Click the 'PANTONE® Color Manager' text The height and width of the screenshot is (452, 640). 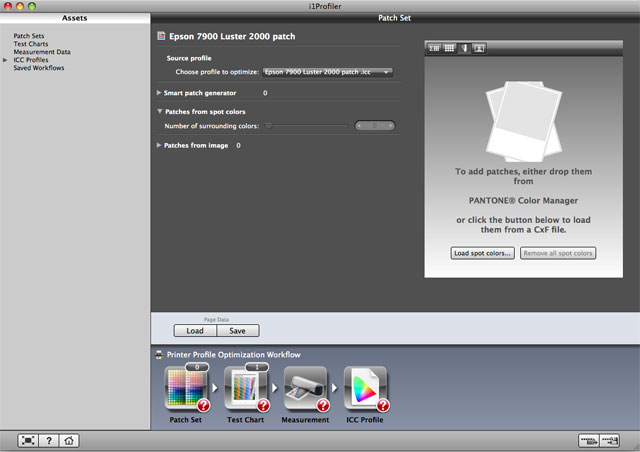coord(523,200)
